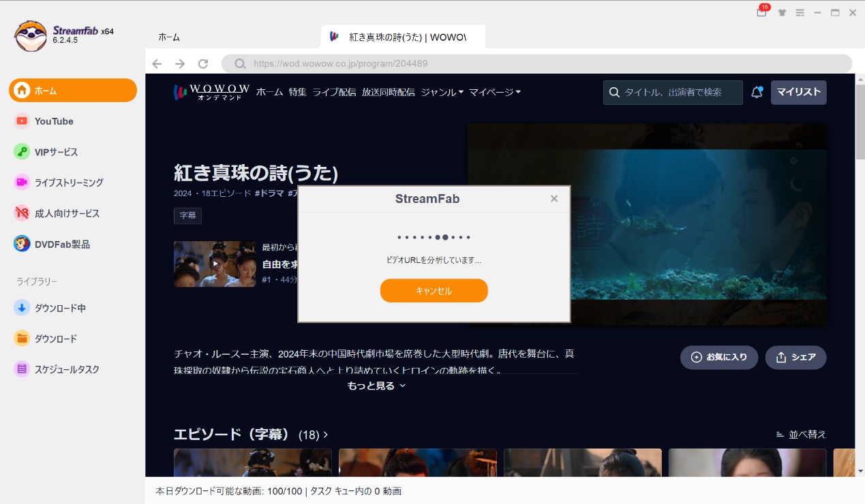Click the YouTube play icon in sidebar
The image size is (865, 504).
22,121
